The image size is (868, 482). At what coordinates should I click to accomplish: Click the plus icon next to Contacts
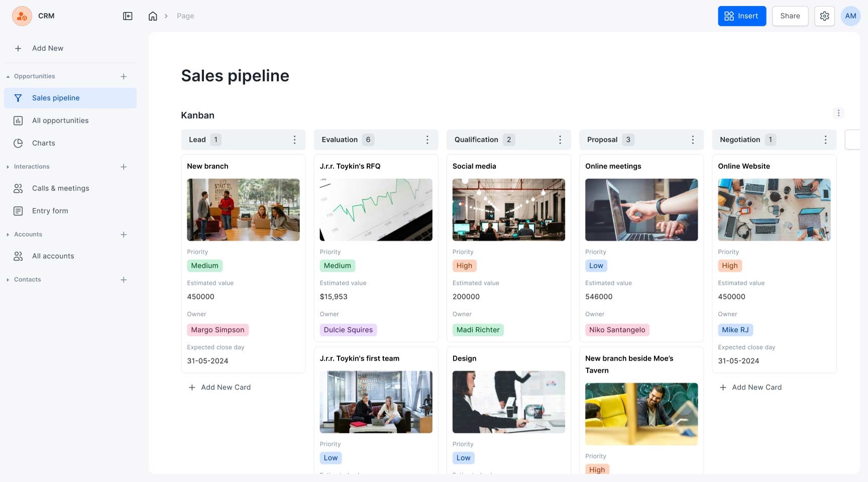(124, 280)
